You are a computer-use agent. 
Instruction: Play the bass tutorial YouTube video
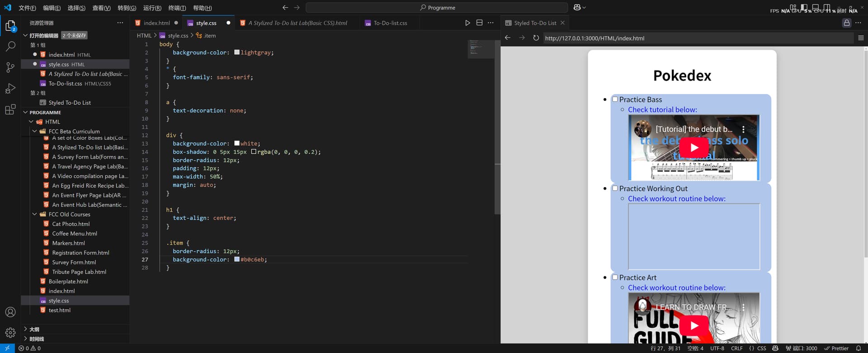694,147
